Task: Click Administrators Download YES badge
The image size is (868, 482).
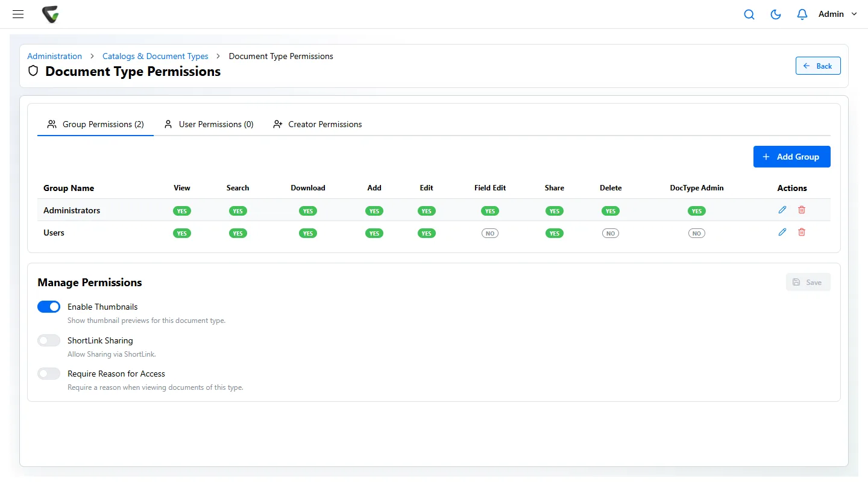Action: tap(308, 211)
